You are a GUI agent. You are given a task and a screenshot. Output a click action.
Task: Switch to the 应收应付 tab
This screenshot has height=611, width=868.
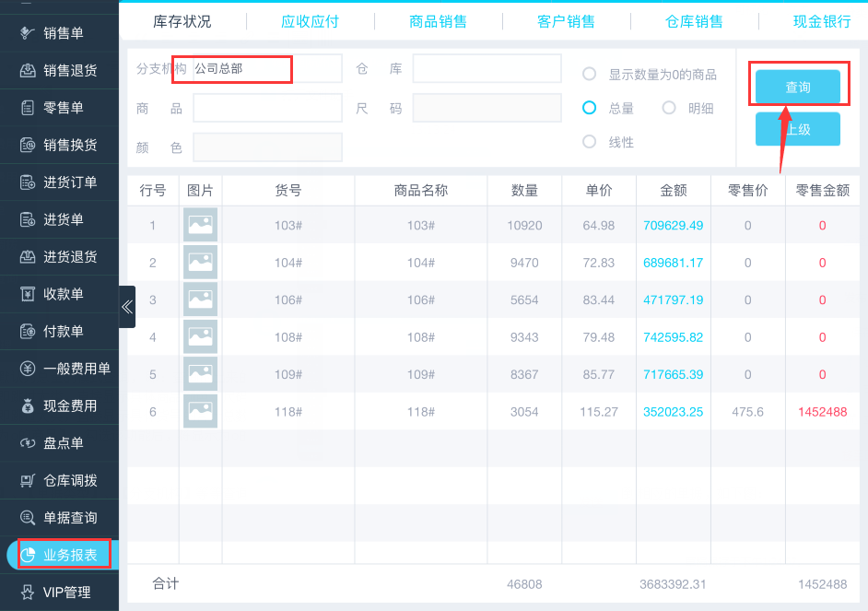310,21
